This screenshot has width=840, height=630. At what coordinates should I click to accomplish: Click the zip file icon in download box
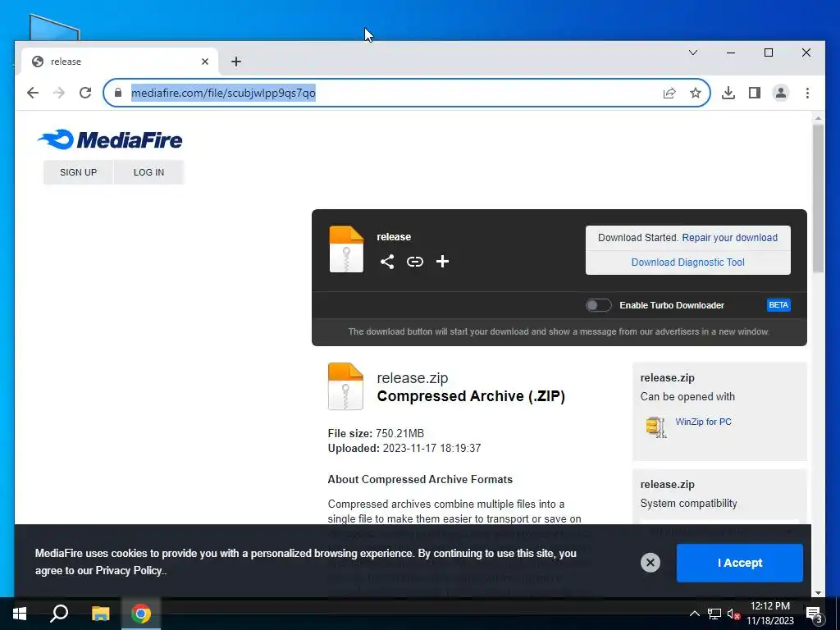(346, 249)
